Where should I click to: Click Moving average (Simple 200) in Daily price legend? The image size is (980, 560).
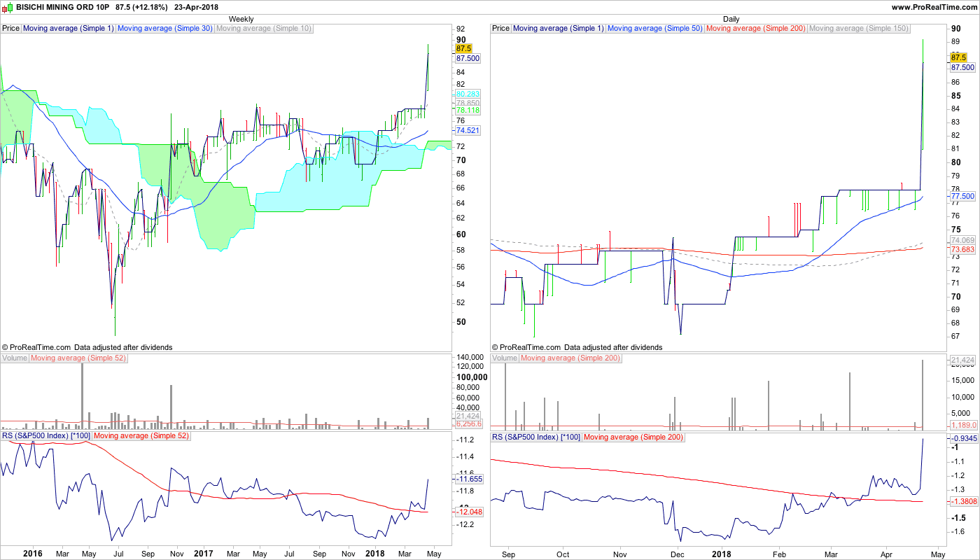(x=756, y=29)
